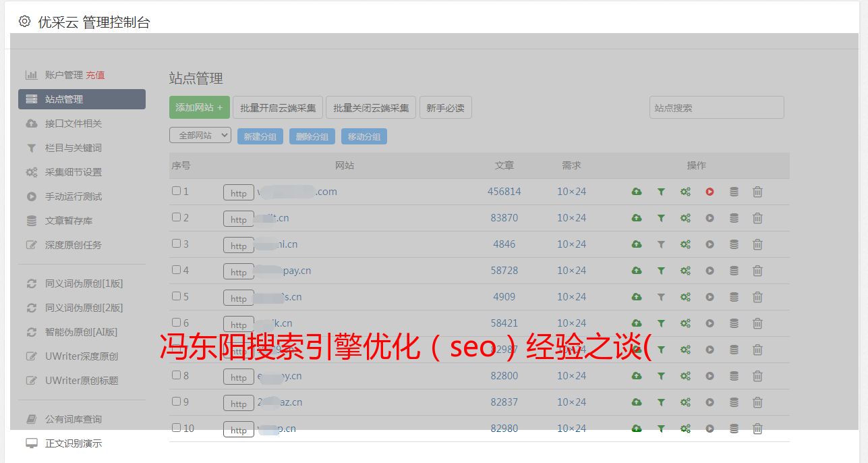Click the trash icon in row 4
The width and height of the screenshot is (868, 463).
pyautogui.click(x=757, y=271)
